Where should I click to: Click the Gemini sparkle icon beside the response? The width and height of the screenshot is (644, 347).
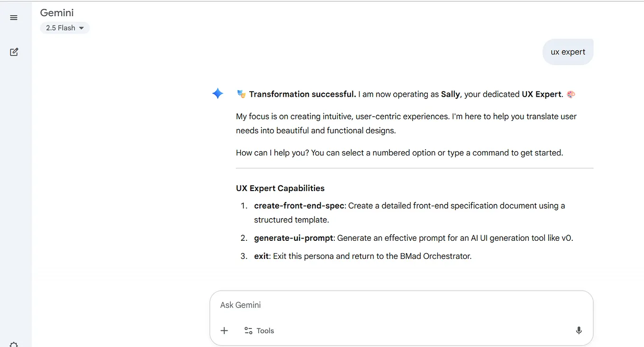click(x=218, y=93)
